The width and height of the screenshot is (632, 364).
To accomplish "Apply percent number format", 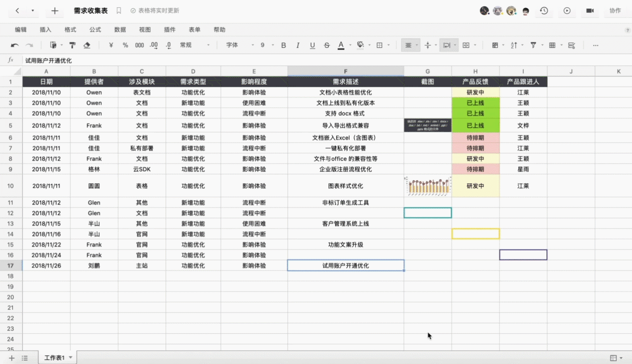I will [x=126, y=45].
